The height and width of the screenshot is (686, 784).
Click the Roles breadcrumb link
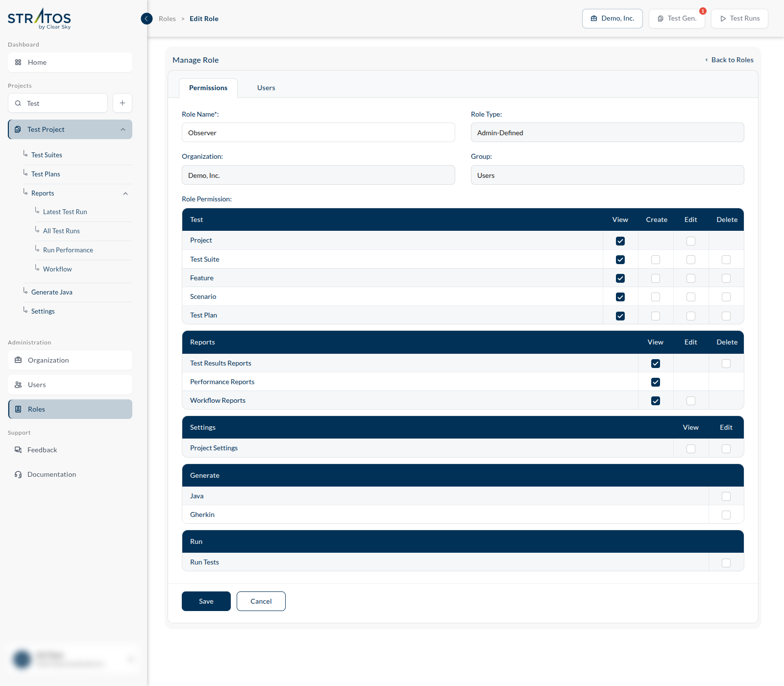pos(167,19)
